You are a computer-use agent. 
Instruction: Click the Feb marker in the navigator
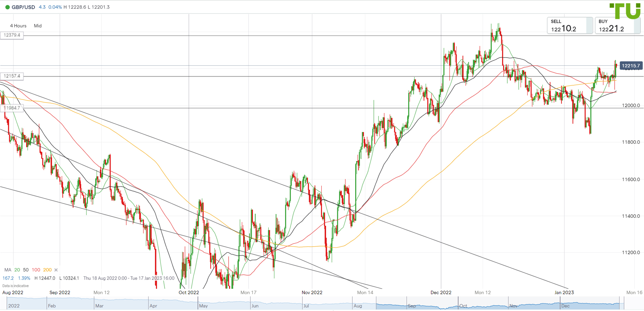tap(52, 306)
